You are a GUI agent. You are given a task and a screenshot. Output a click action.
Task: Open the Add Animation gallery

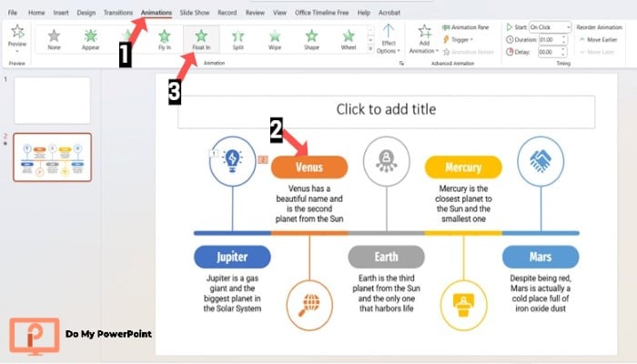tap(424, 39)
